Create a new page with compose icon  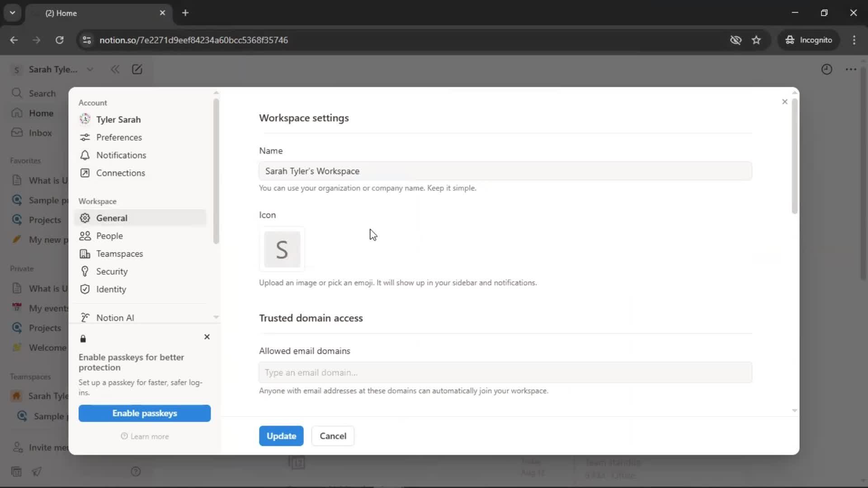(x=137, y=70)
